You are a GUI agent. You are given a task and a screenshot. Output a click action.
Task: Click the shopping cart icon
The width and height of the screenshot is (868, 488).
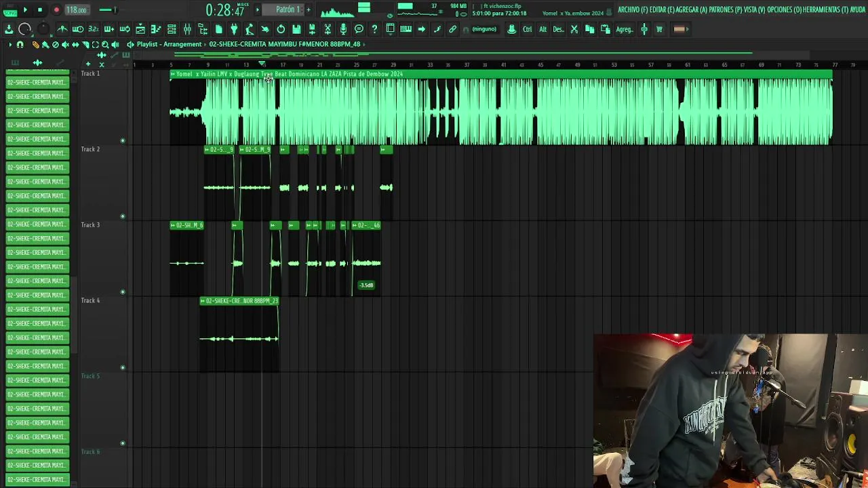click(659, 29)
